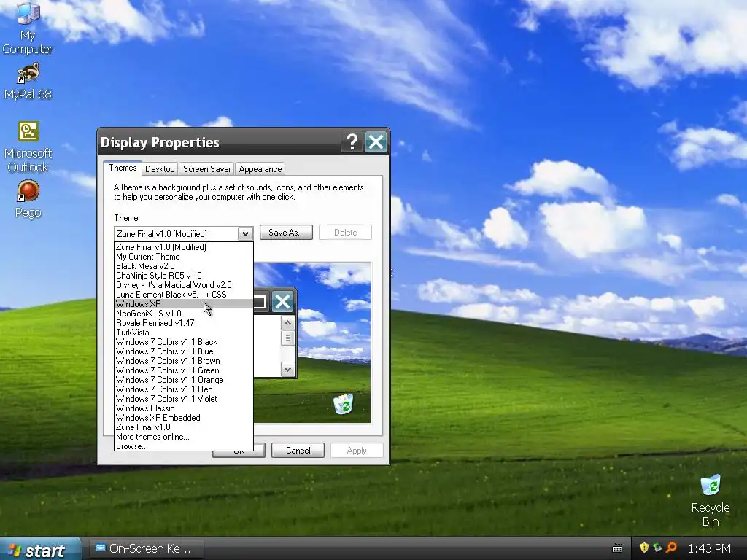Click the orange magnifier tray icon
747x560 pixels.
671,548
